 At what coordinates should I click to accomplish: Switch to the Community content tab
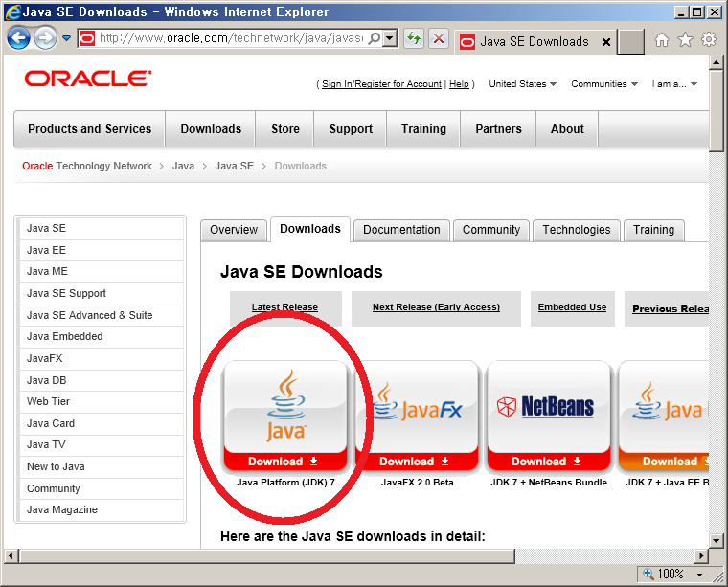491,230
